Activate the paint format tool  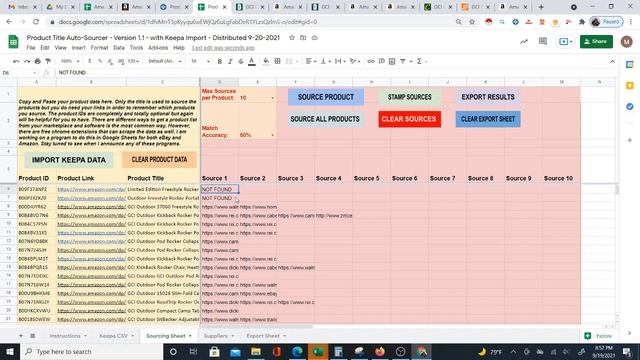click(x=48, y=61)
